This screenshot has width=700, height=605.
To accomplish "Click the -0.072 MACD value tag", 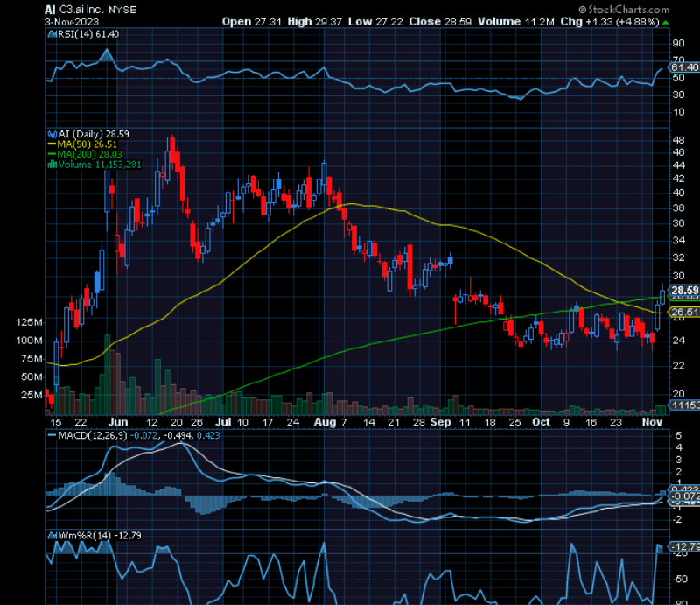I will [680, 495].
